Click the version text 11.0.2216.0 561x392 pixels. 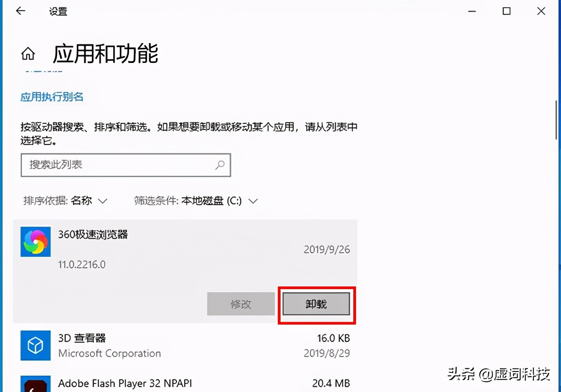(82, 264)
